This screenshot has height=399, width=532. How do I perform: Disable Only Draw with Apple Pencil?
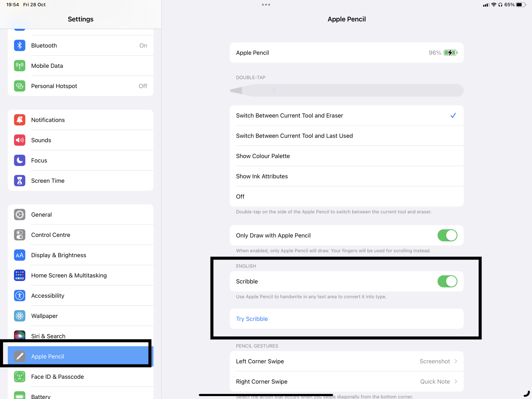[447, 235]
